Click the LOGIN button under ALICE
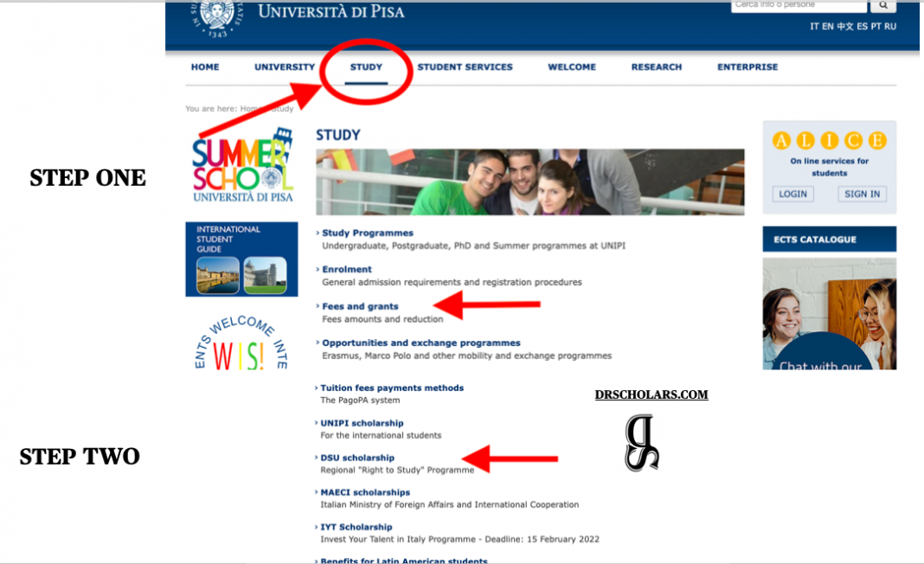Viewport: 924px width, 564px height. click(792, 194)
